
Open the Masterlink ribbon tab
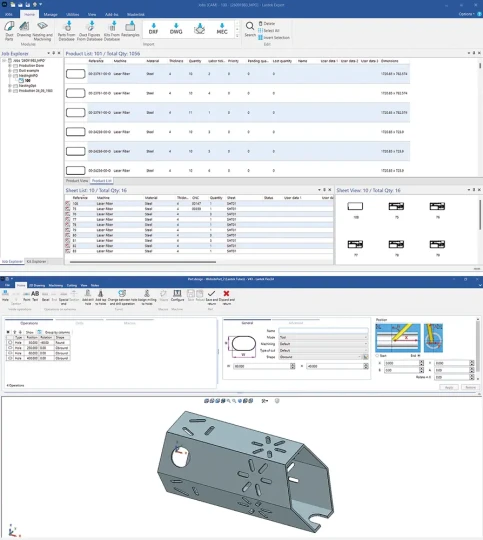click(x=136, y=14)
